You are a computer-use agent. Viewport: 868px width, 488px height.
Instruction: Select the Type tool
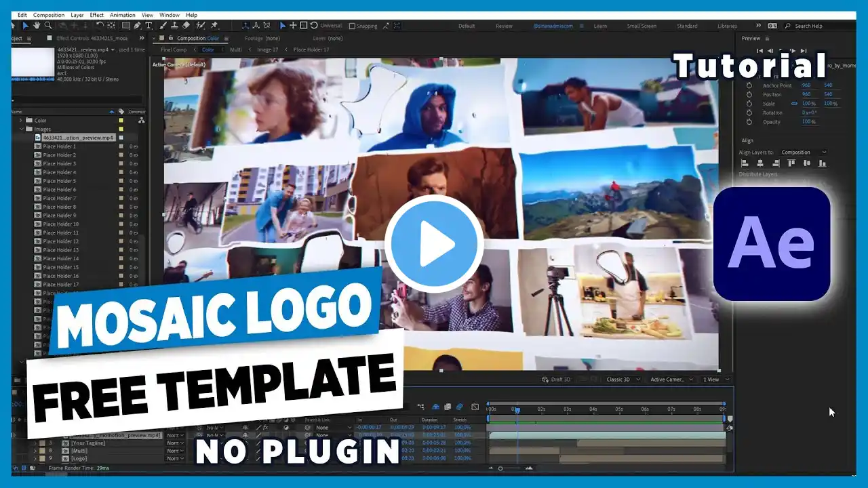coord(149,26)
